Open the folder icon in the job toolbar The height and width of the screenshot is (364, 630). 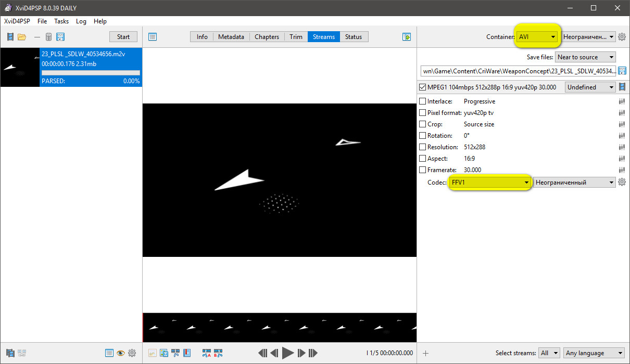(x=22, y=37)
